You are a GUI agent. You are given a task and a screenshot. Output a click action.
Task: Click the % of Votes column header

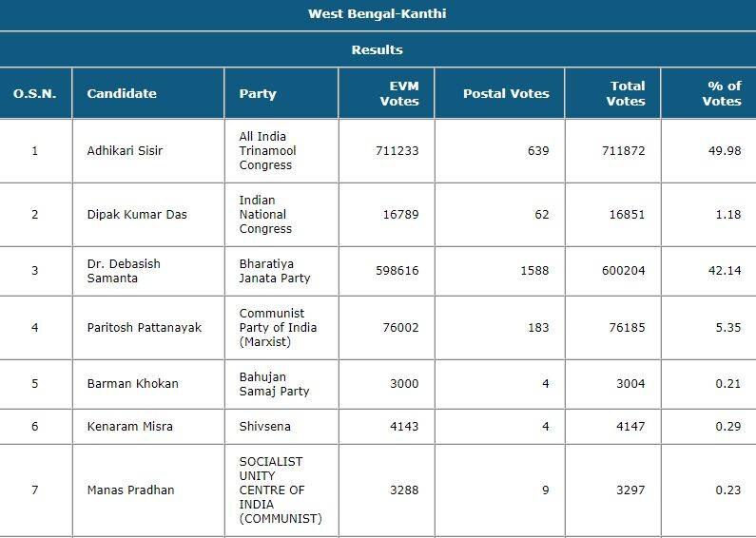tap(722, 93)
